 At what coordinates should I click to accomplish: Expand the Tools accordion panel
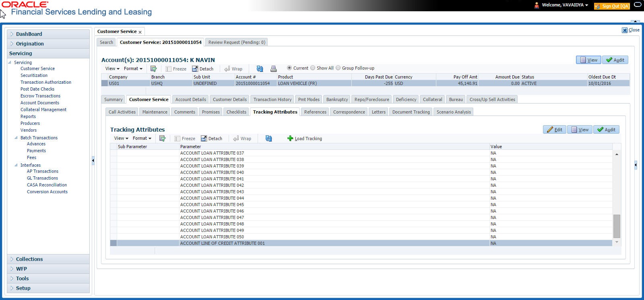48,279
